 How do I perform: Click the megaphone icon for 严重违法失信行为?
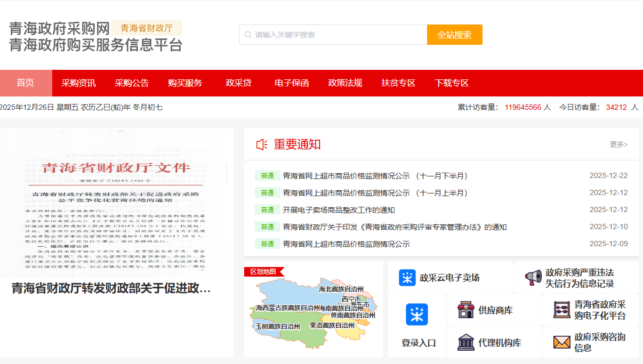click(533, 278)
